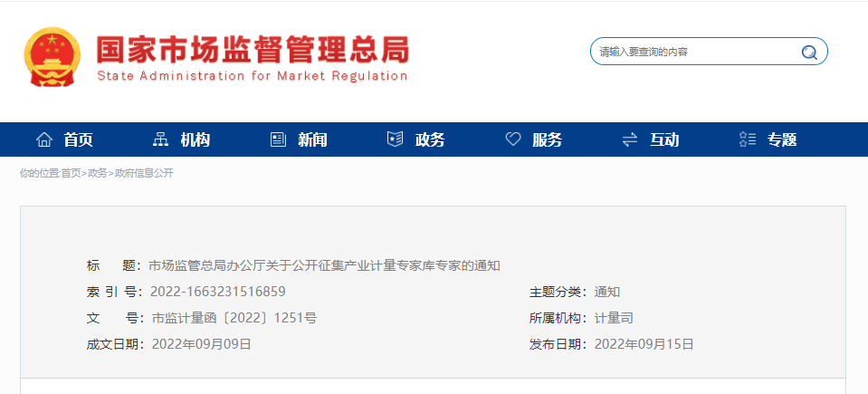Click the 成文日期 value 2022年09月09日
Viewport: 868px width, 394px height.
click(x=202, y=345)
